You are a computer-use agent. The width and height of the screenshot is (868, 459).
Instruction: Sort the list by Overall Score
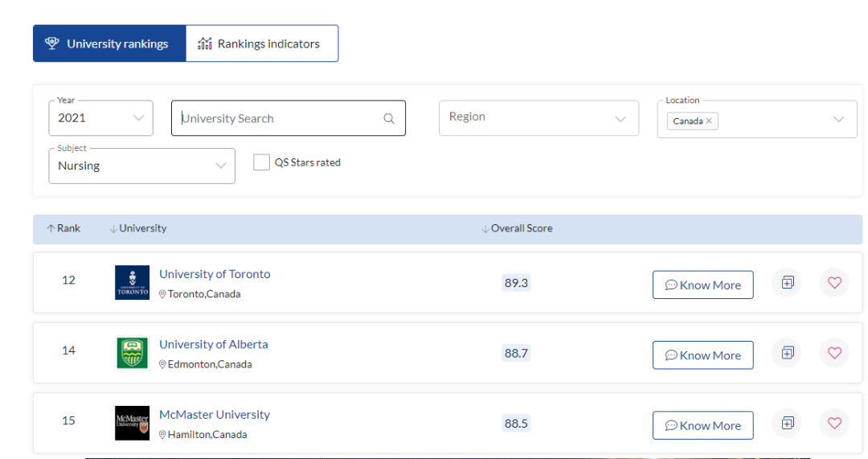pyautogui.click(x=517, y=228)
